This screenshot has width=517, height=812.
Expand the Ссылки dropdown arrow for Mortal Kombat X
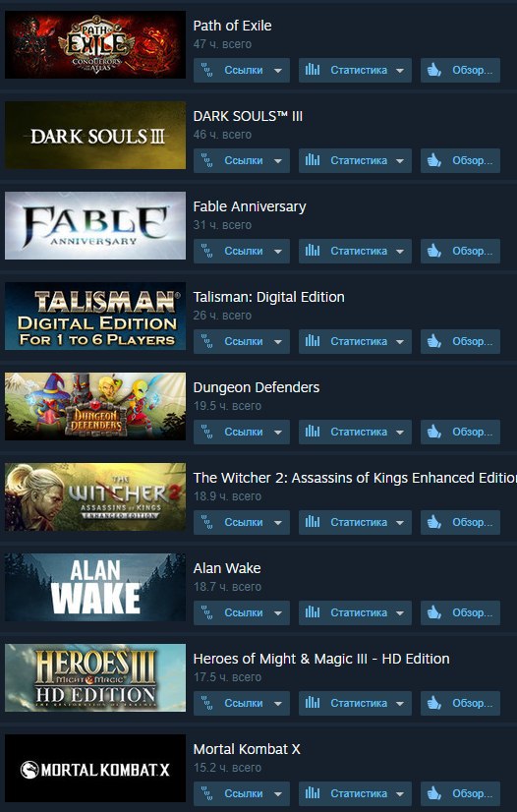pyautogui.click(x=278, y=794)
